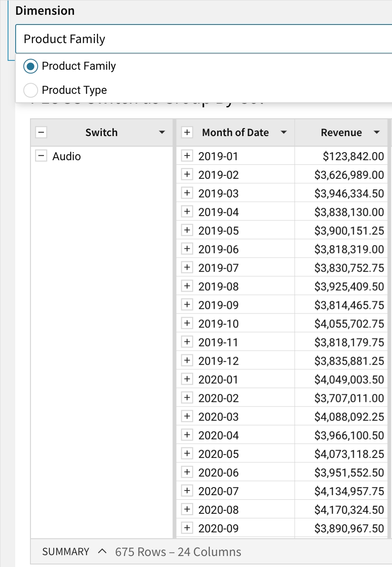Viewport: 392px width, 567px height.
Task: Toggle the SUMMARY bar chevron
Action: (x=102, y=551)
